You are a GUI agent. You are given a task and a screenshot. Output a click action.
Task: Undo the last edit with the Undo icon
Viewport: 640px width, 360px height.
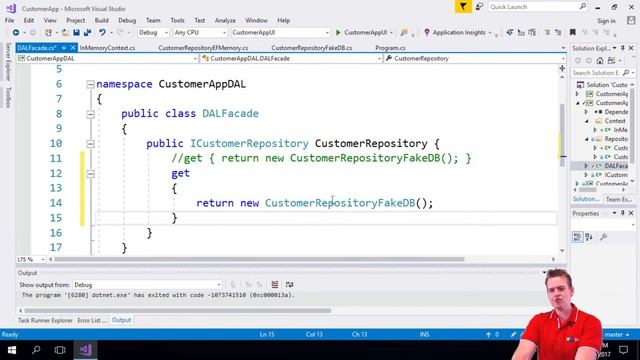102,32
